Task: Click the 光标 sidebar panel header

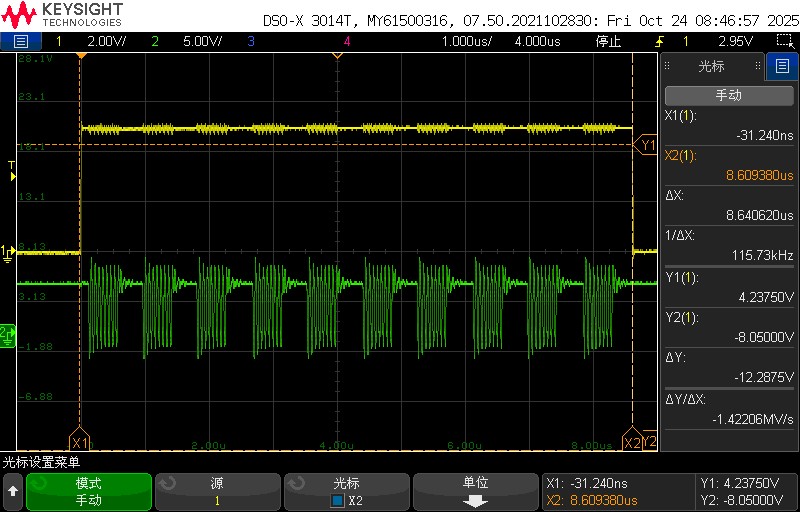Action: [x=711, y=67]
